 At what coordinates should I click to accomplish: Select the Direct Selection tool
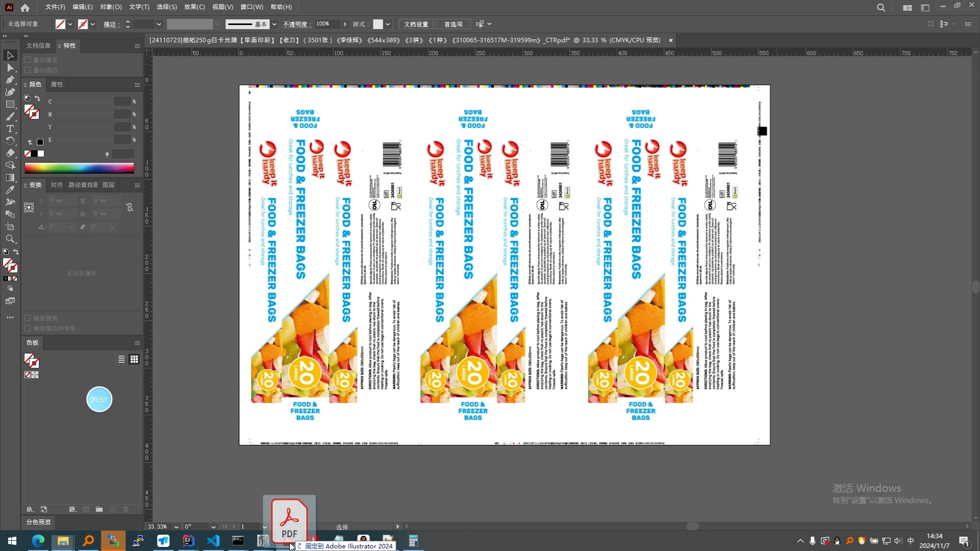(x=10, y=67)
